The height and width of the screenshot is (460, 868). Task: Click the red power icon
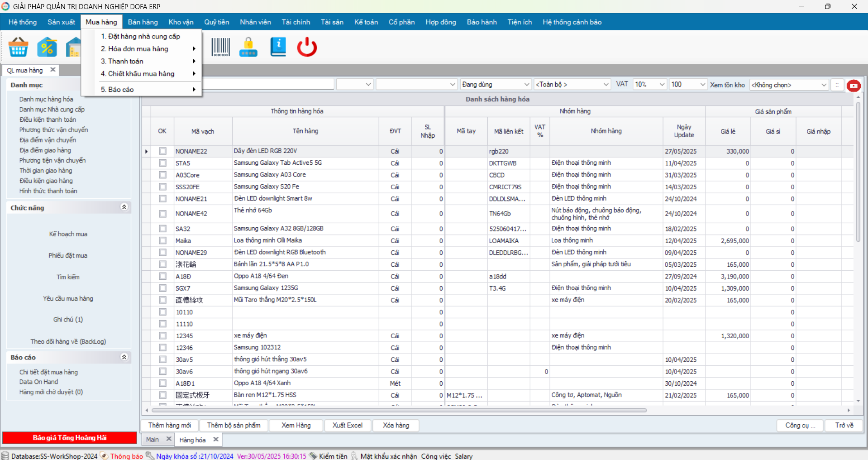307,47
